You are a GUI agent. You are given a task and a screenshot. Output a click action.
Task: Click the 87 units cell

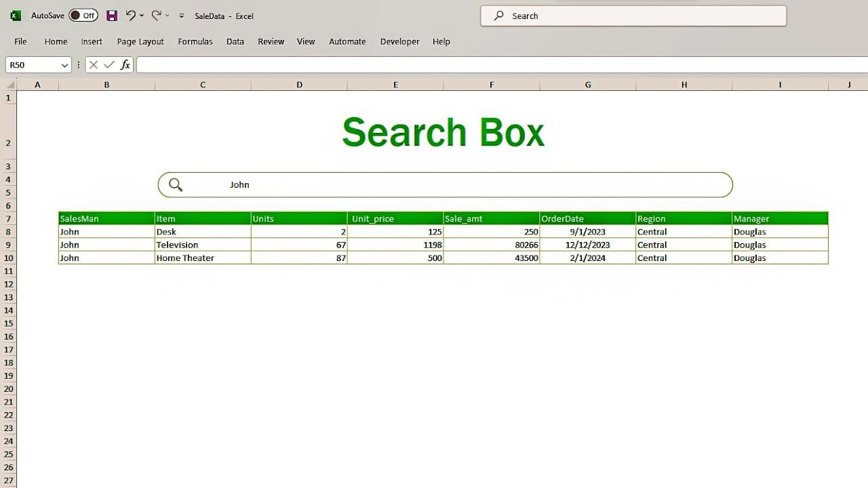tap(299, 258)
